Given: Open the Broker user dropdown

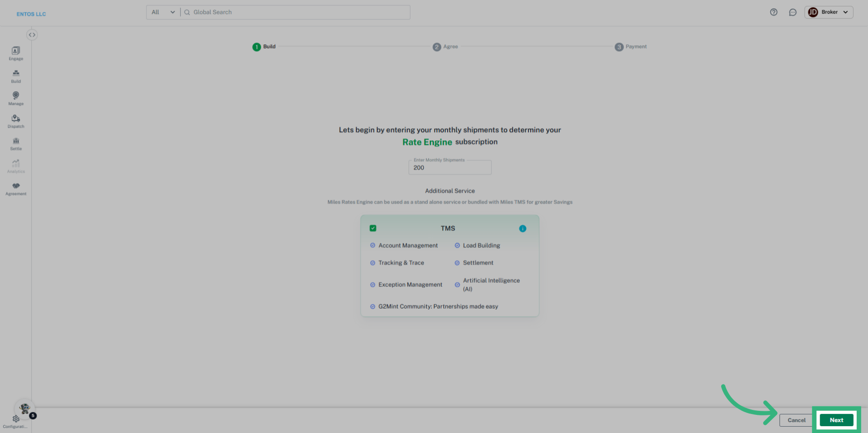Looking at the screenshot, I should point(829,12).
